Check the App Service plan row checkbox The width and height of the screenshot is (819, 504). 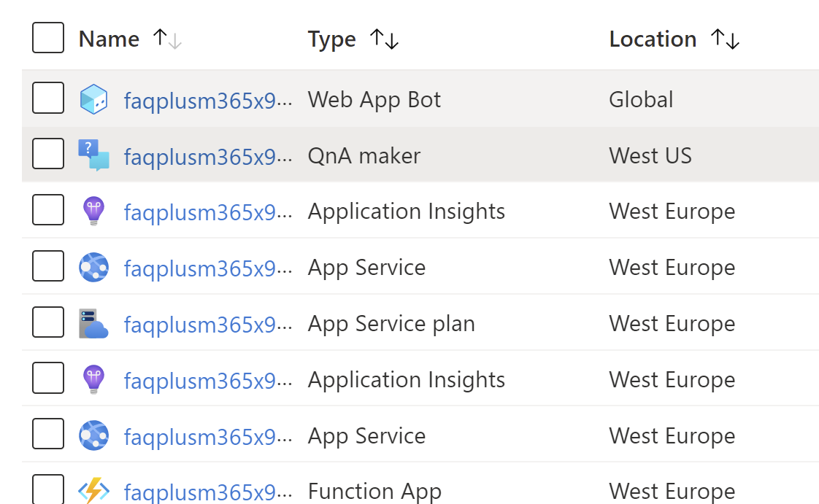coord(47,323)
